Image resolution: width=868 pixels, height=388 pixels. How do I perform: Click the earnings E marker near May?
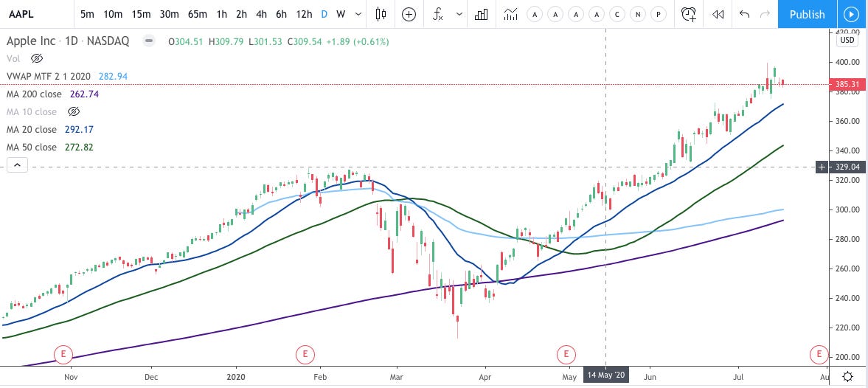click(x=566, y=353)
